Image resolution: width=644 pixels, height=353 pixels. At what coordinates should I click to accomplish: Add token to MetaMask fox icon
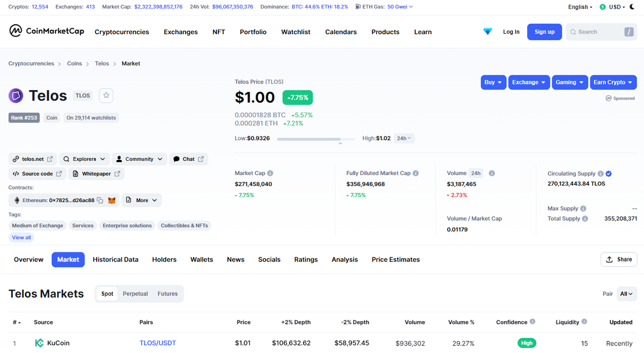pyautogui.click(x=112, y=200)
